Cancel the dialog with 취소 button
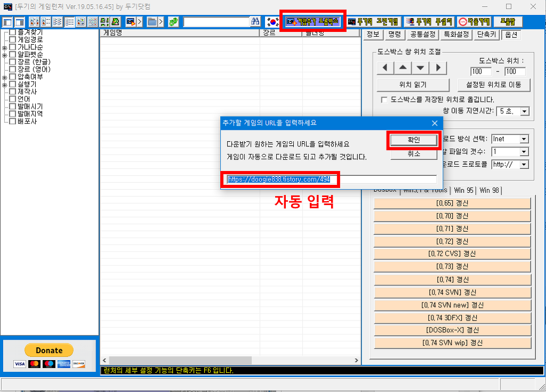Viewport: 546px width, 392px height. pos(414,154)
